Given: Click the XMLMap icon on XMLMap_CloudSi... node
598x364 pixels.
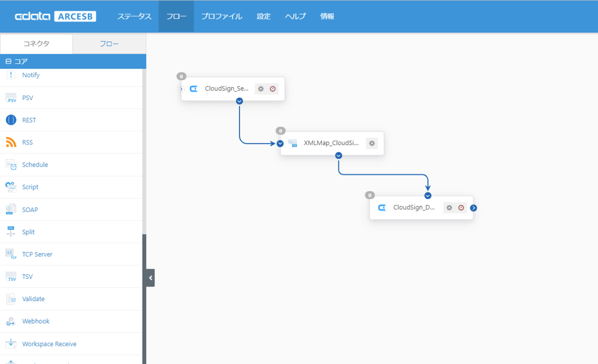Looking at the screenshot, I should point(293,143).
